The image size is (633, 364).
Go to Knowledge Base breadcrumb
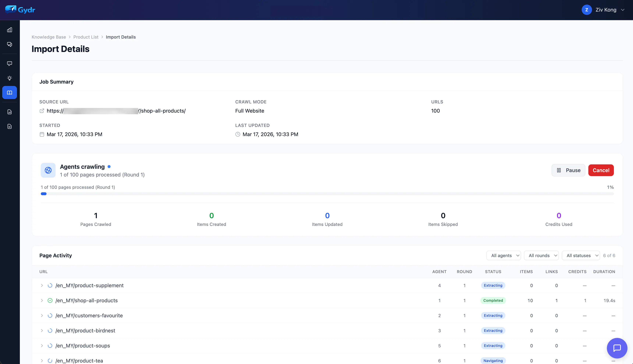[49, 37]
